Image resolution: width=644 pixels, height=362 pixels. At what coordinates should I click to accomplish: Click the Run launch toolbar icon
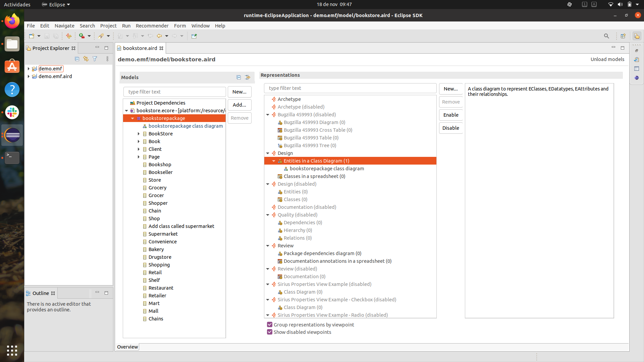click(x=82, y=36)
